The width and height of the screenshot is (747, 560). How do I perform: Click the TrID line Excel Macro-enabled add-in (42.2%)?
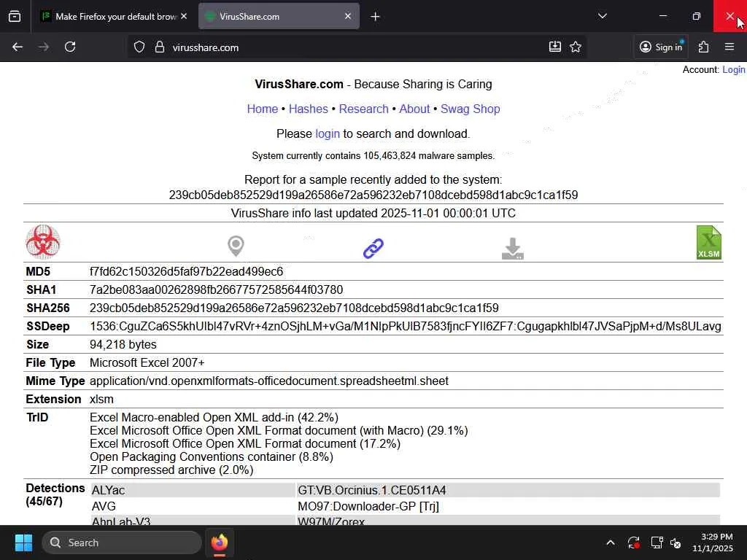coord(214,417)
